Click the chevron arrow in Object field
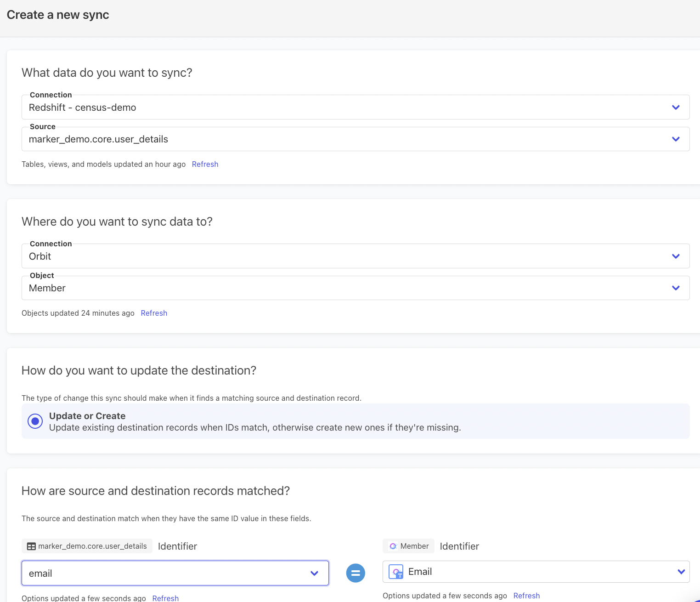 click(676, 288)
